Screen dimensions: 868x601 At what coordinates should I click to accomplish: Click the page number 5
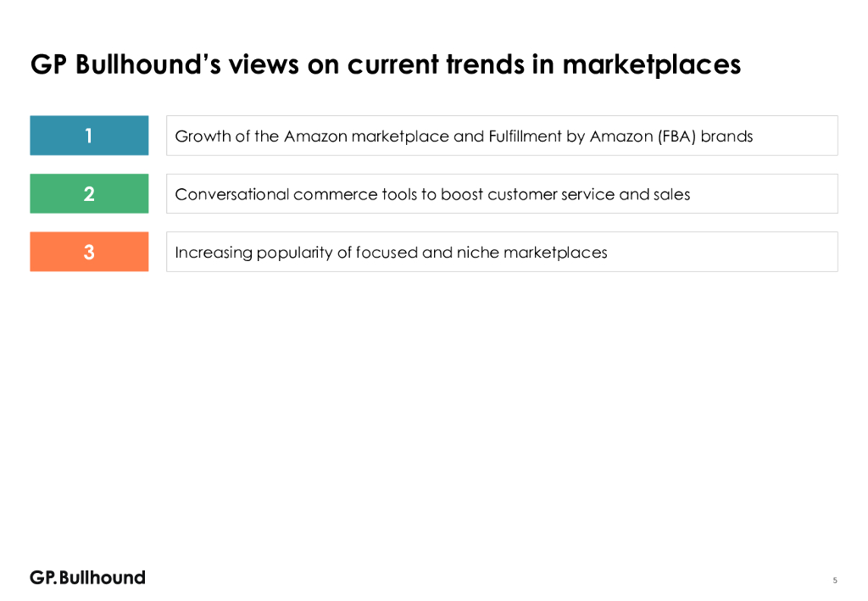[x=835, y=581]
